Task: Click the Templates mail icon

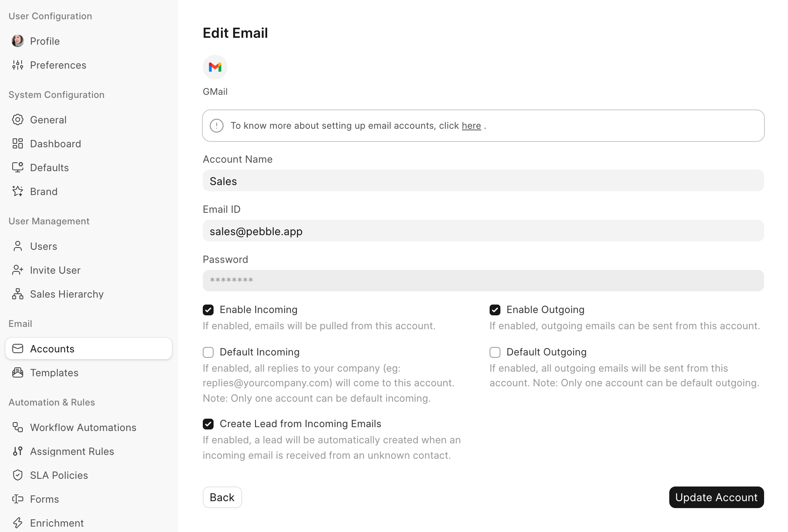Action: click(18, 372)
